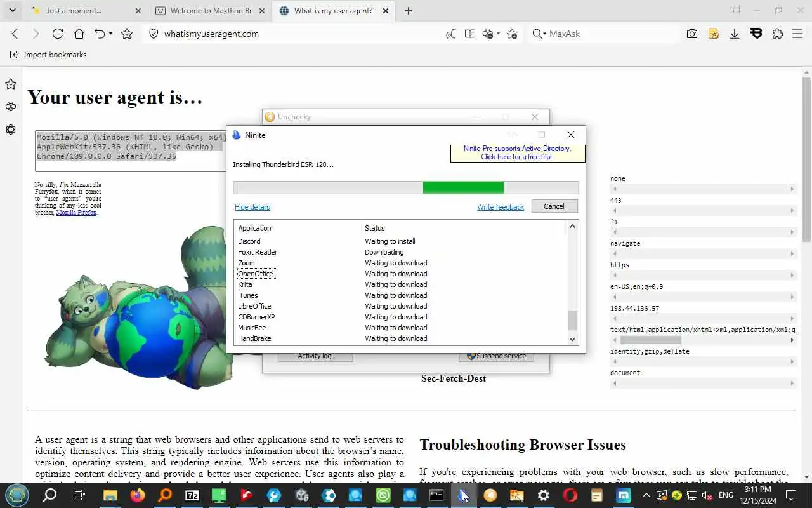The image size is (812, 508).
Task: Open the favorites star in the left sidebar
Action: point(11,84)
